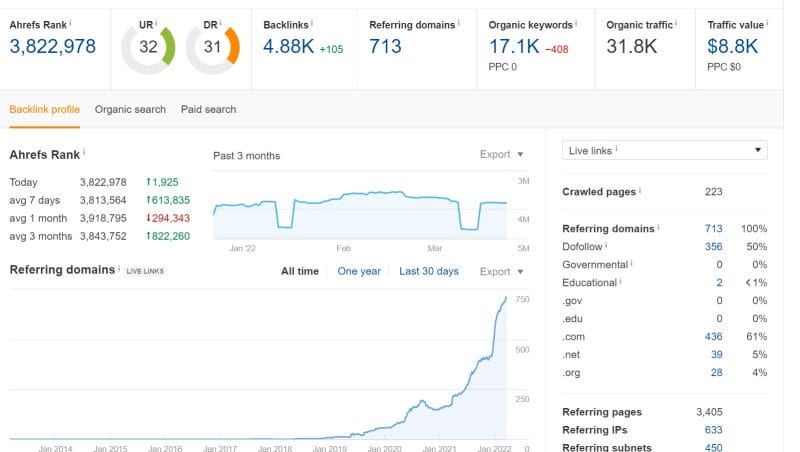This screenshot has width=800, height=452.
Task: Click the top-bar Referring domains info icon
Action: 459,23
